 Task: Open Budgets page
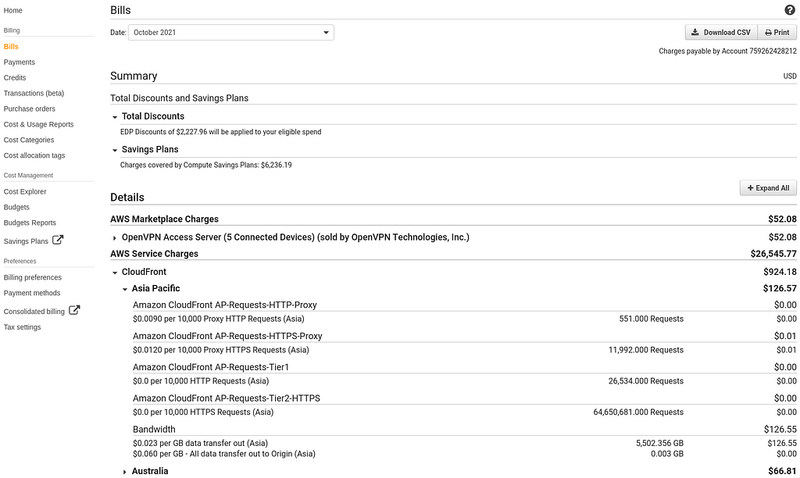[16, 207]
